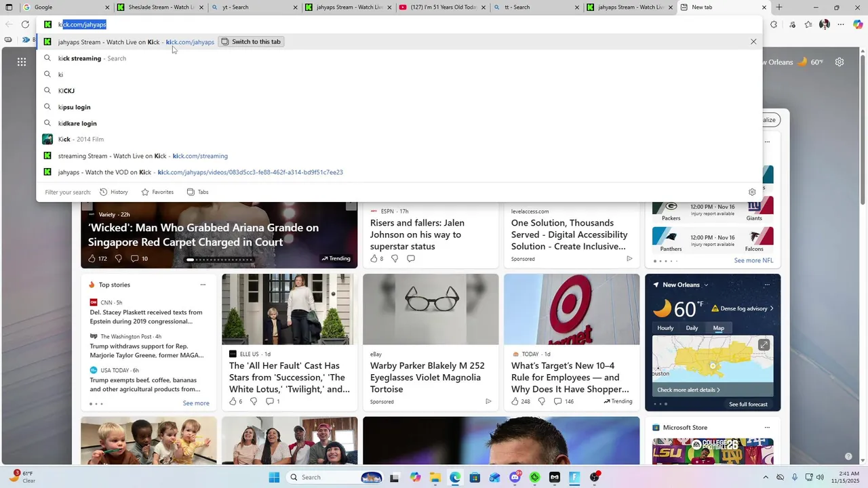Switch to the ShesJade Stream tab

coord(159,7)
